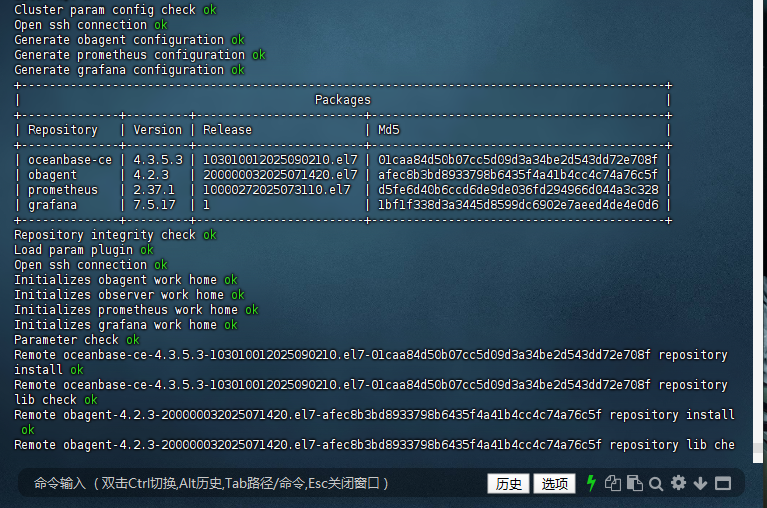Viewport: 767px width, 508px height.
Task: Click the 'Generate grafana configuration' line
Action: coord(129,70)
